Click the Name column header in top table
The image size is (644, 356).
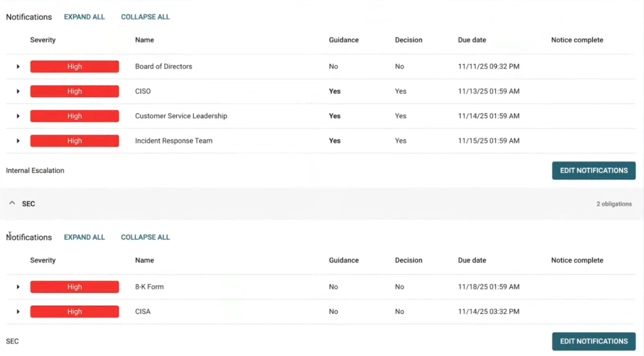[x=144, y=40]
